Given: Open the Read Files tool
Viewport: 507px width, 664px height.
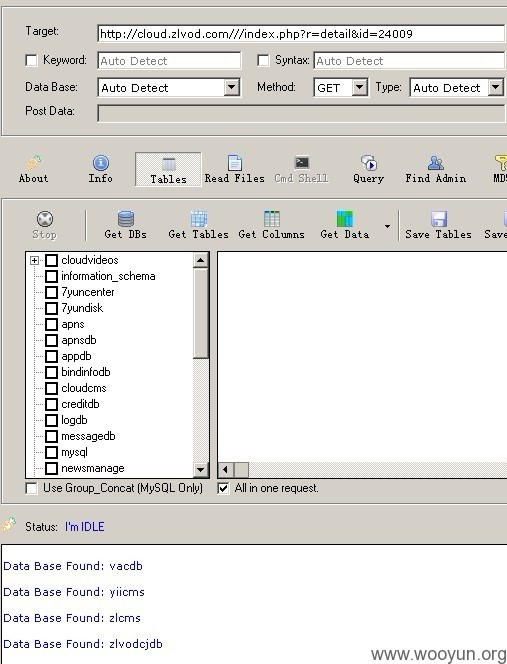Looking at the screenshot, I should (x=235, y=163).
